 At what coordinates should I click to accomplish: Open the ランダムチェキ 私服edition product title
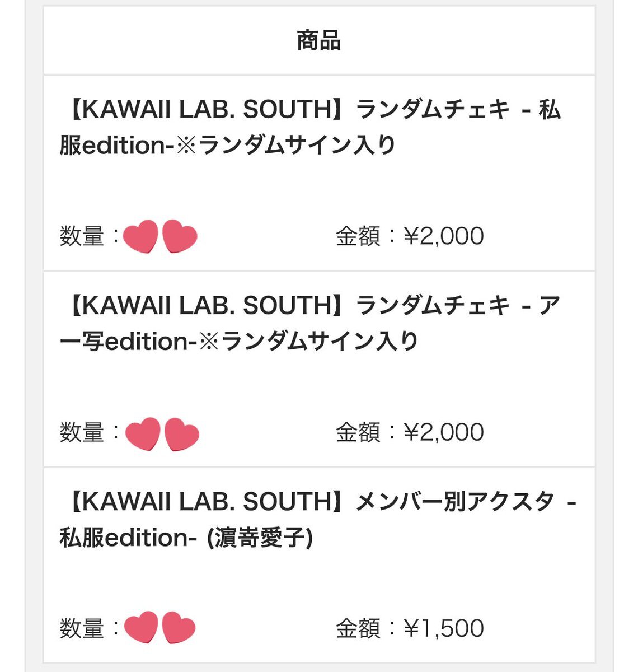tap(311, 127)
